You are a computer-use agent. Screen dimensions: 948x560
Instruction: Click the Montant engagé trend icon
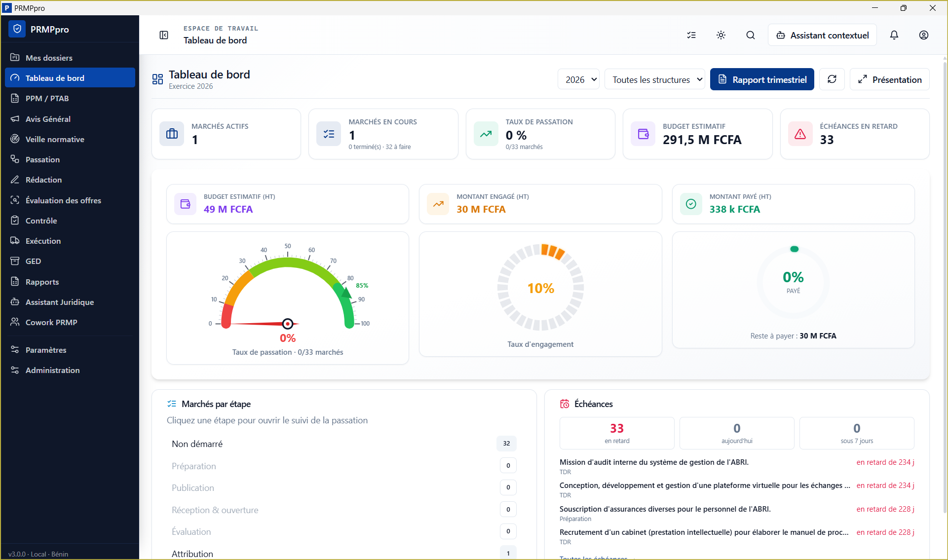[x=438, y=204]
